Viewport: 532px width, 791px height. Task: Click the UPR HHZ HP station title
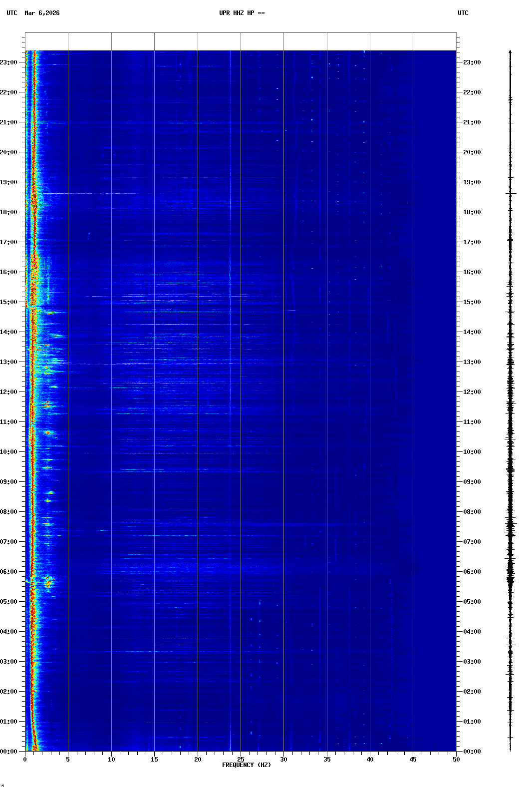tap(242, 13)
